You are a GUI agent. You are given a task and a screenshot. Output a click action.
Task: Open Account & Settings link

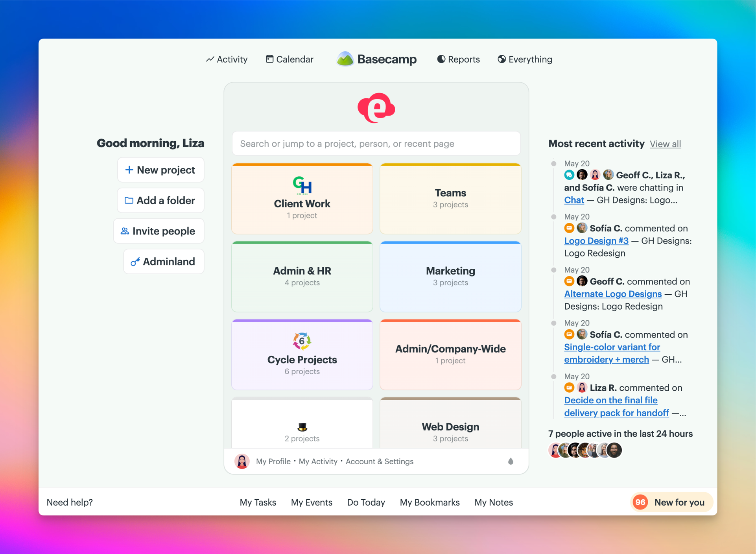click(x=379, y=462)
